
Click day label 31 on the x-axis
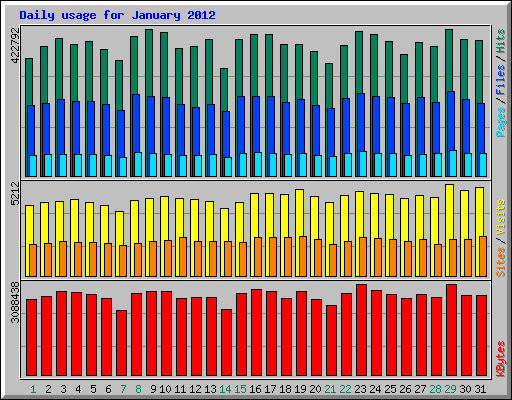point(480,389)
